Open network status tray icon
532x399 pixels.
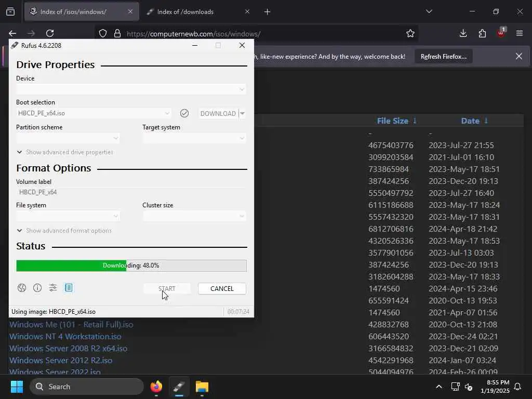pyautogui.click(x=455, y=387)
